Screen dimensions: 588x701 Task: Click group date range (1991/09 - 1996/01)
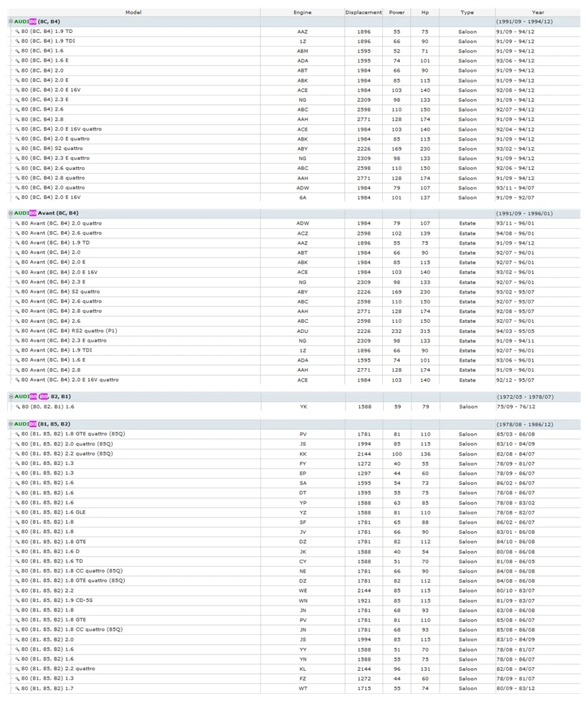point(524,214)
